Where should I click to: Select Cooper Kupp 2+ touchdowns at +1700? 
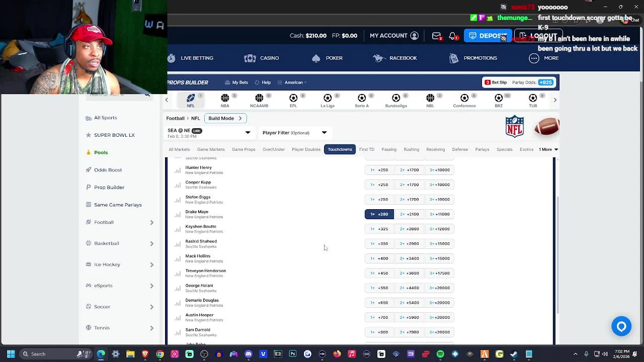tap(410, 185)
